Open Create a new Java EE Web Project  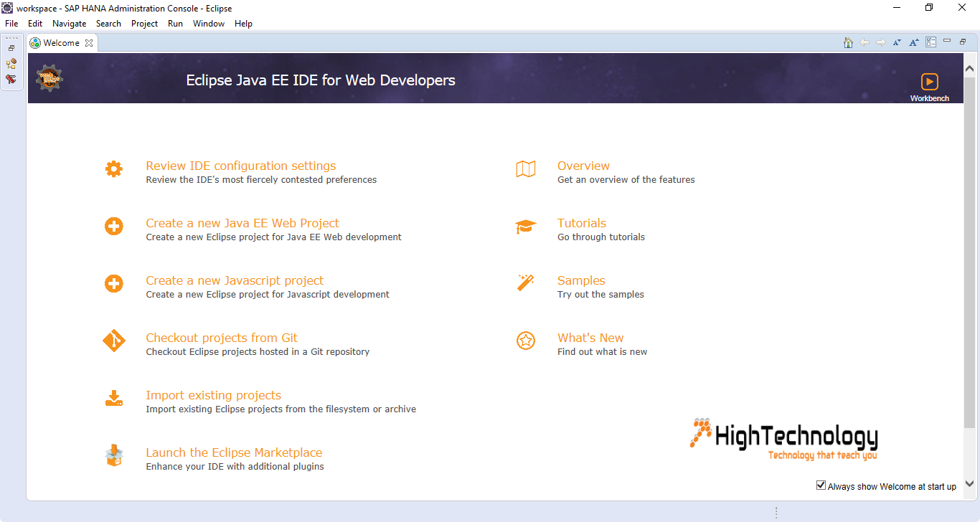tap(242, 223)
